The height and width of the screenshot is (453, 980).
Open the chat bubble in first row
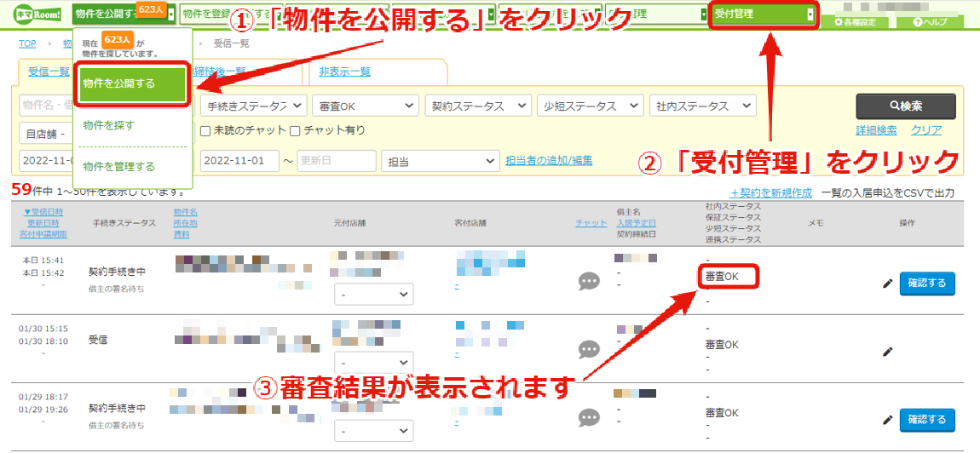coord(589,282)
